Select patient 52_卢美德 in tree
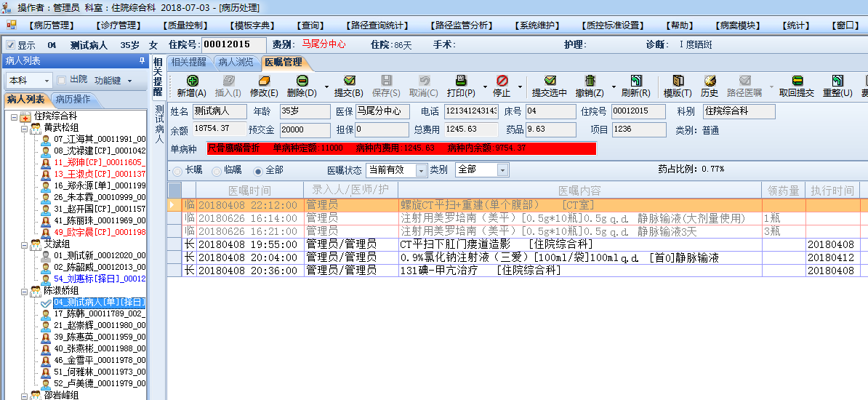Viewport: 868px width, 400px height. pos(100,383)
